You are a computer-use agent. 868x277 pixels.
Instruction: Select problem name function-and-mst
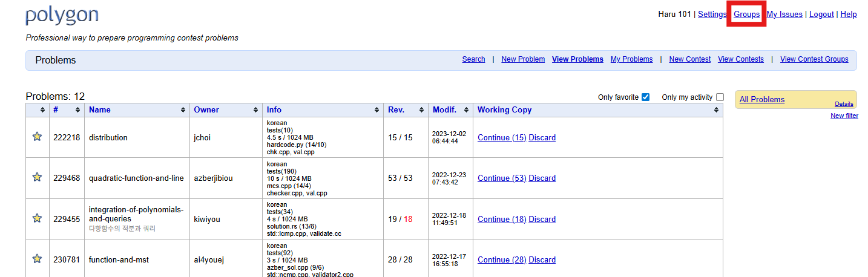(119, 259)
